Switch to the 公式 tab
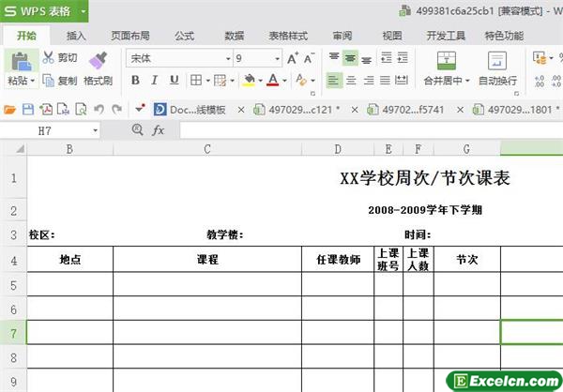Screen dimensions: 563x392 (x=185, y=36)
